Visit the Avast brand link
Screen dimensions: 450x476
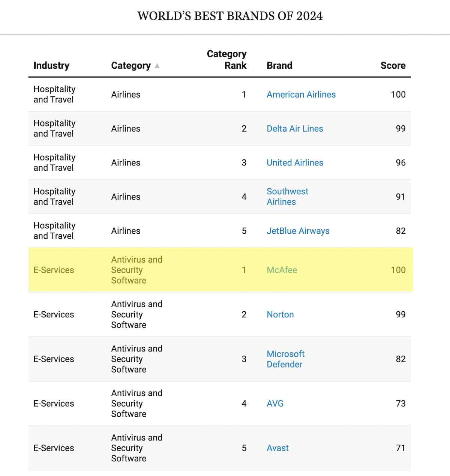pos(277,448)
